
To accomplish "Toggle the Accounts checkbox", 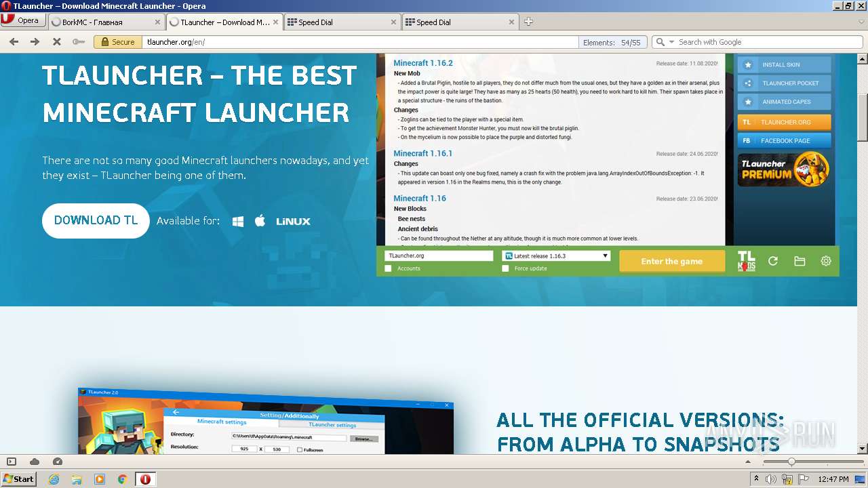I will 388,268.
